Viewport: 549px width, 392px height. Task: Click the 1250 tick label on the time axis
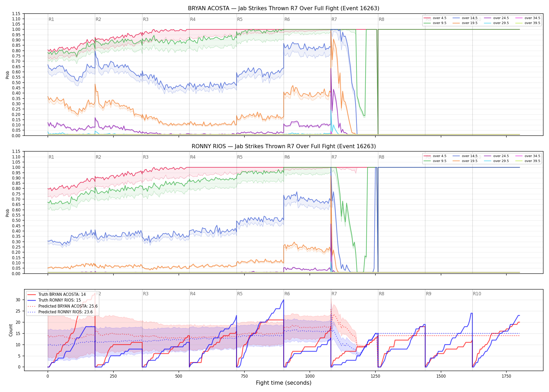[x=375, y=376]
